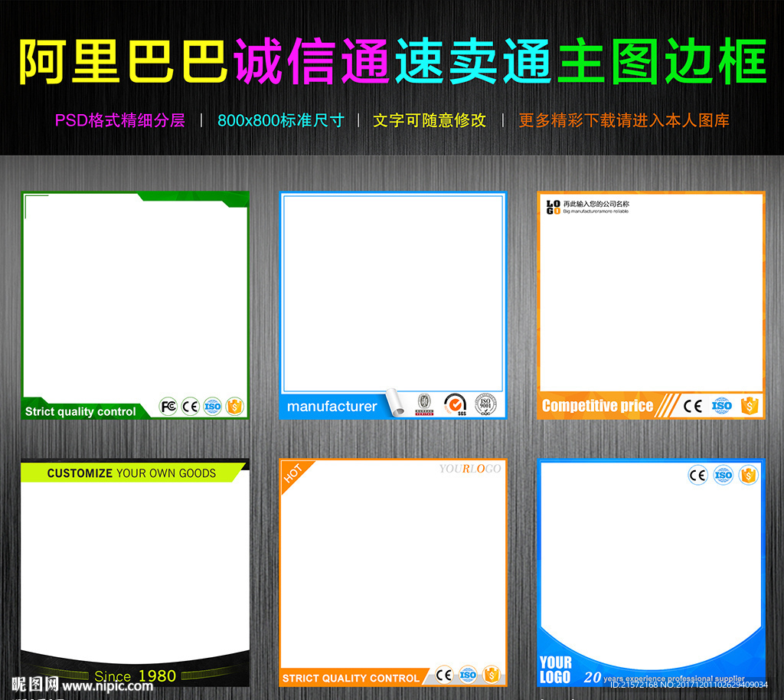784x700 pixels.
Task: Select ISO badge beside Competitive price banner
Action: coord(721,405)
